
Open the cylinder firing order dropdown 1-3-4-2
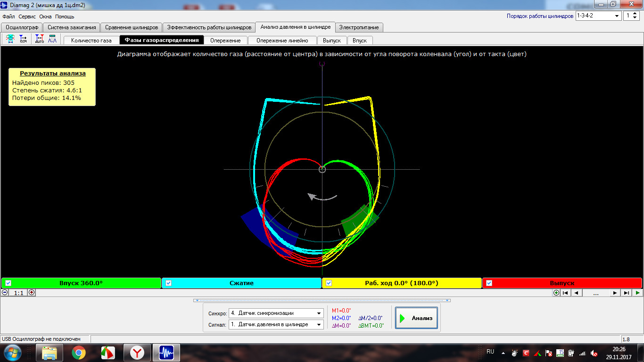(598, 16)
